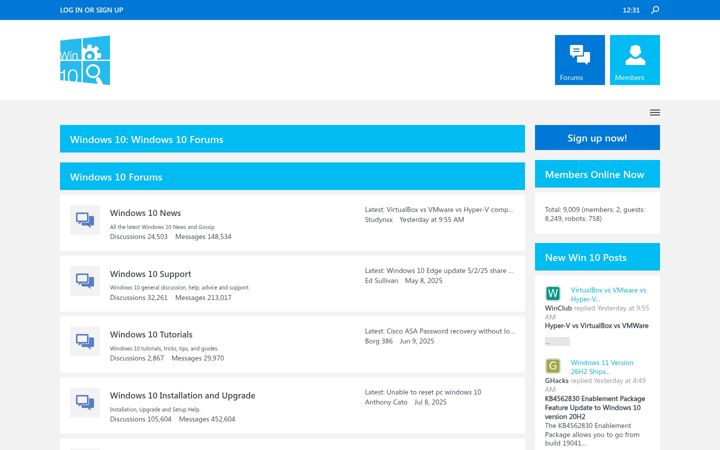This screenshot has width=720, height=450.
Task: Click the Installation and Upgrade forum icon
Action: click(85, 402)
